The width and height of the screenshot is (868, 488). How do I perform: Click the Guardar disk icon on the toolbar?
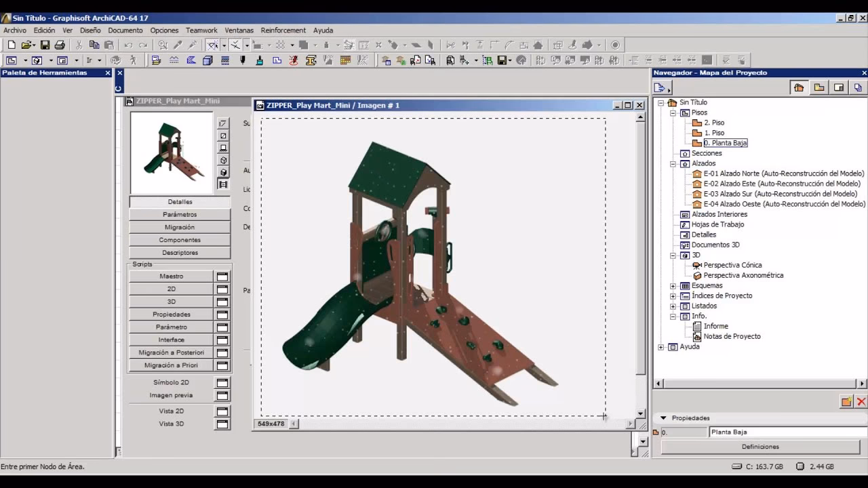(44, 44)
